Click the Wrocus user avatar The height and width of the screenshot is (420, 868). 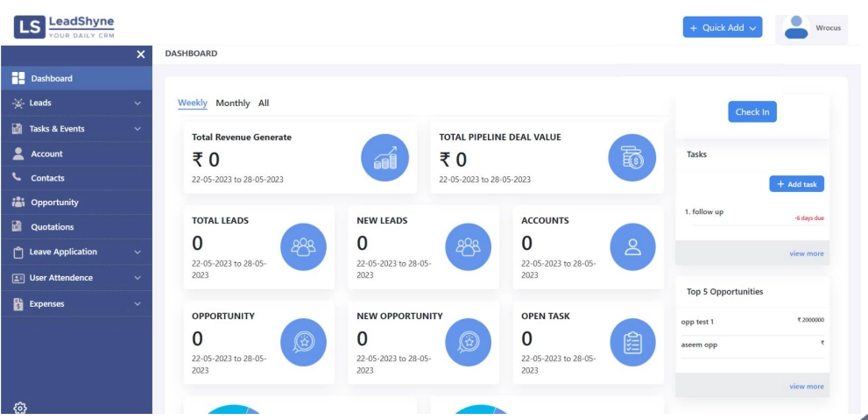click(x=796, y=27)
